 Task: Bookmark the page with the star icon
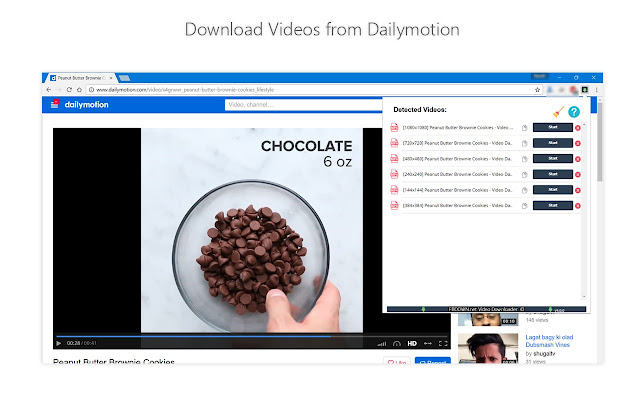(537, 89)
